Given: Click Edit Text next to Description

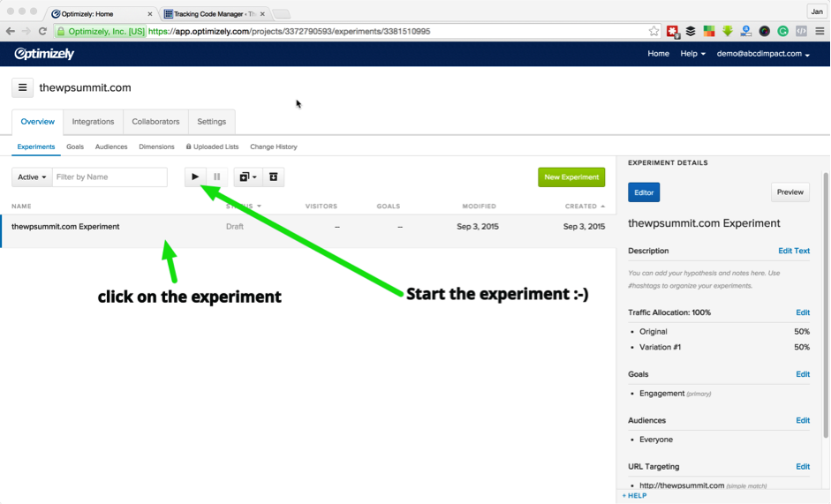Looking at the screenshot, I should [x=794, y=251].
